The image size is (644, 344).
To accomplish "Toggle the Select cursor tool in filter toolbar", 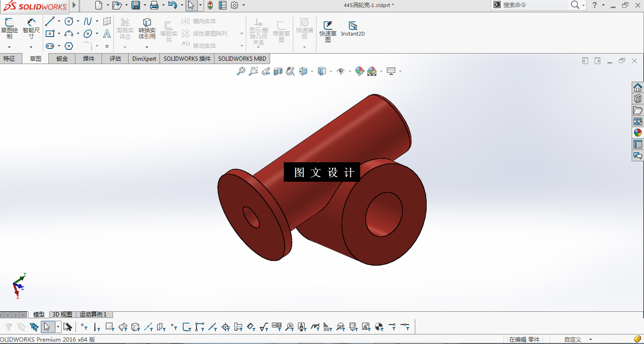I will [x=47, y=326].
